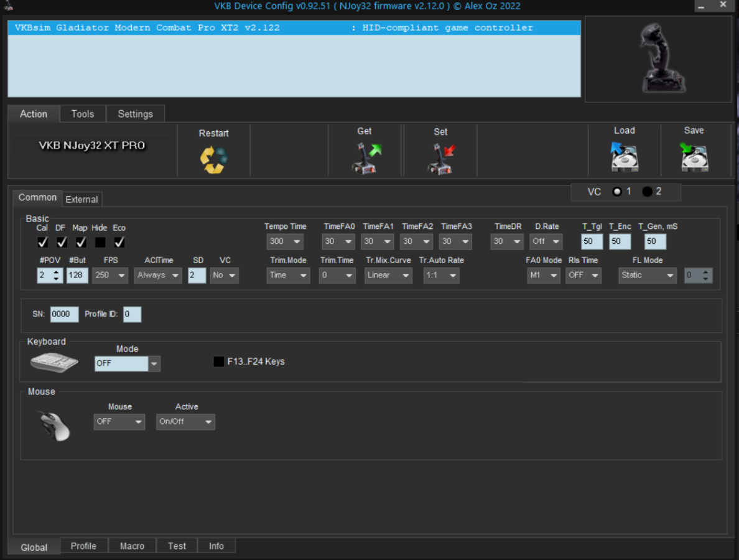Viewport: 739px width, 560px height.
Task: Toggle the Map checkbox
Action: [81, 242]
